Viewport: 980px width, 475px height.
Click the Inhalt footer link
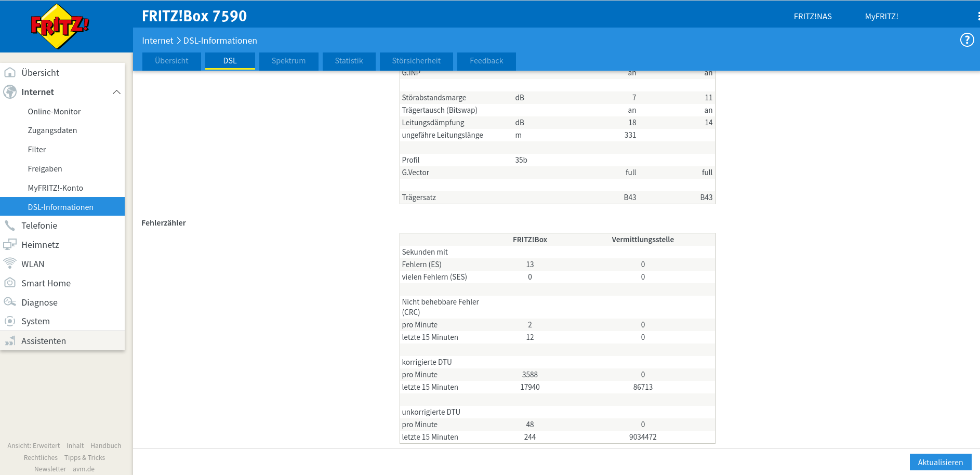click(75, 446)
